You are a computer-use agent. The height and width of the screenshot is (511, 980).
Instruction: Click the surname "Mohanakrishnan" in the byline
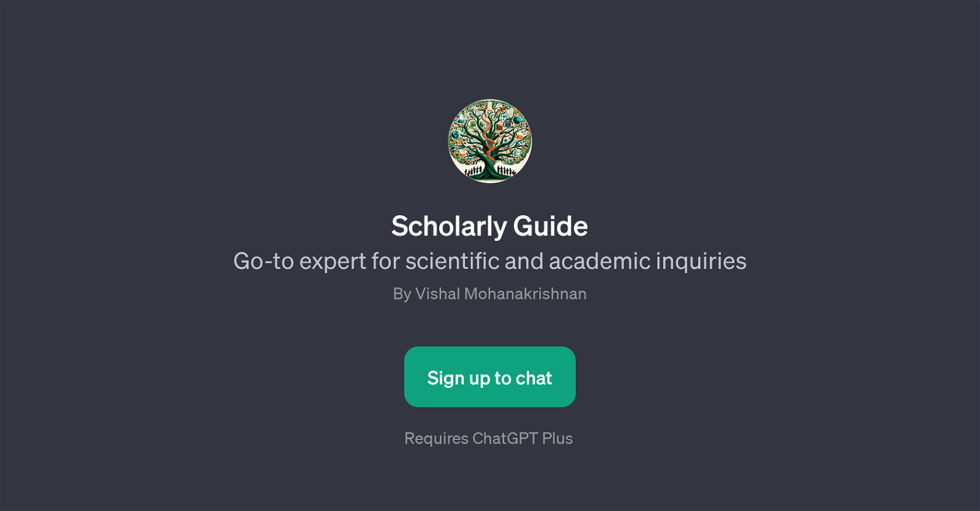[x=525, y=294]
